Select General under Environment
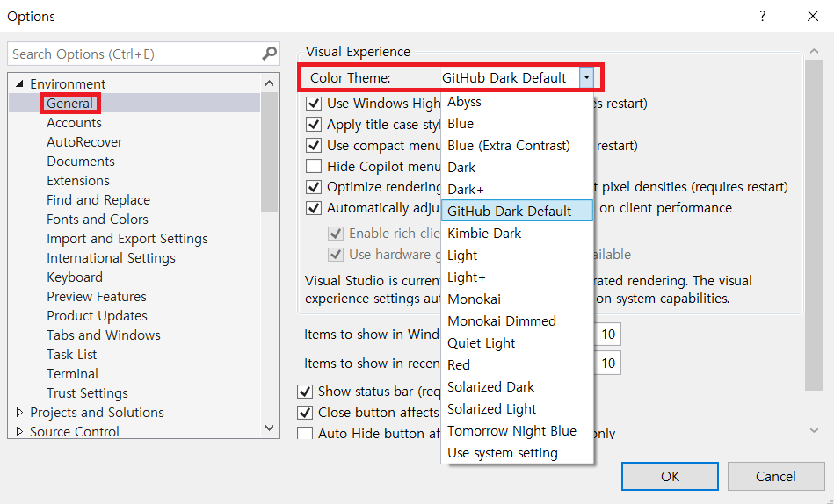Screen dimensions: 834x504 69,103
